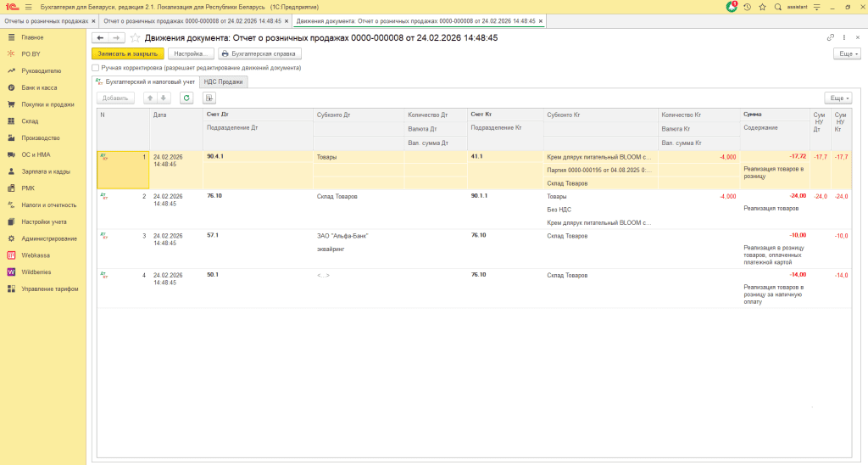Copy the document link using the chain icon
Viewport: 868px width, 465px height.
[x=831, y=38]
